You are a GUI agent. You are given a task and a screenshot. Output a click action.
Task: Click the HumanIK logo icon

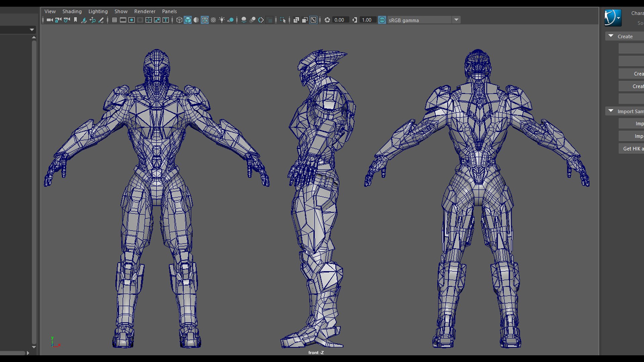point(613,18)
